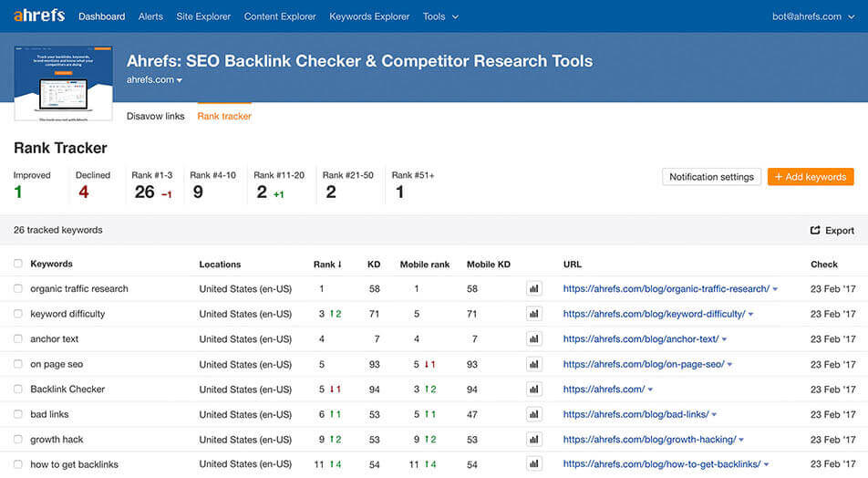The image size is (868, 478).
Task: Open the Tools dropdown menu
Action: 440,16
